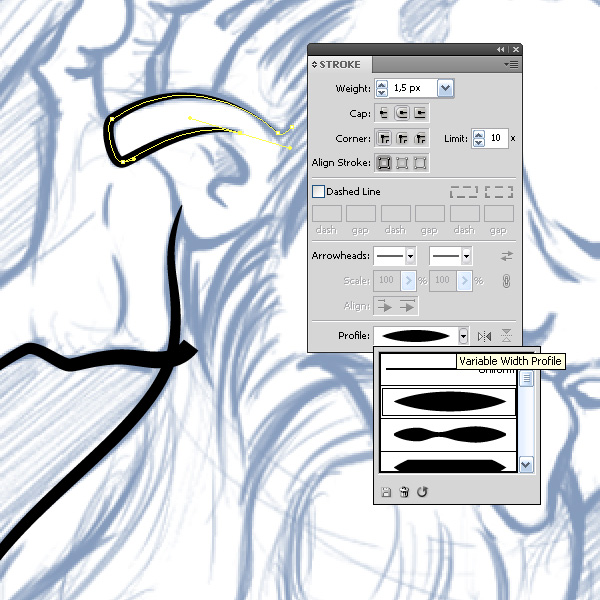This screenshot has width=600, height=600.
Task: Select the Miter Join corner icon
Action: pyautogui.click(x=384, y=138)
